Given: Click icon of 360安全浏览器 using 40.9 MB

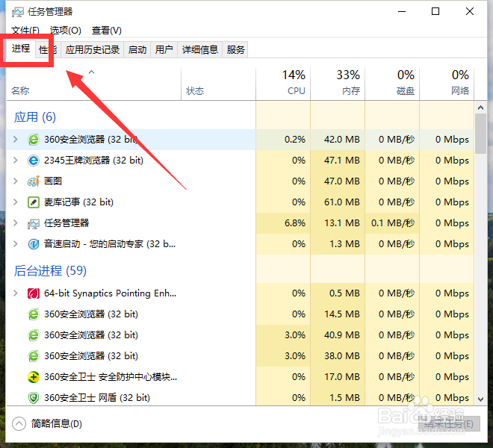Looking at the screenshot, I should click(x=34, y=335).
